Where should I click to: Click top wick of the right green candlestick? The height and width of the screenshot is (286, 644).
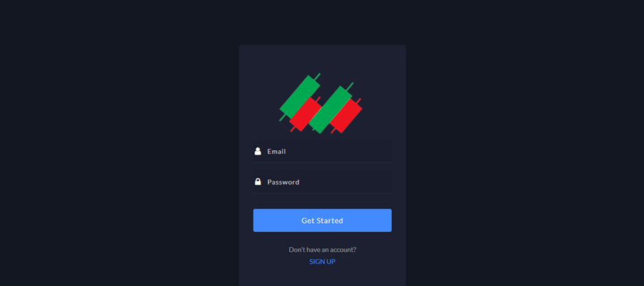(350, 86)
